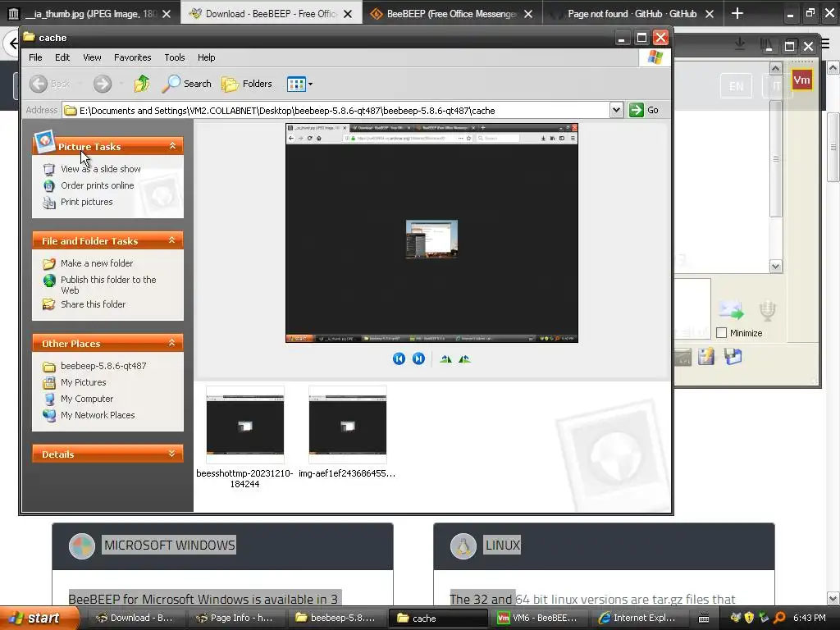Collapse the File and Folder Tasks panel

[x=172, y=240]
